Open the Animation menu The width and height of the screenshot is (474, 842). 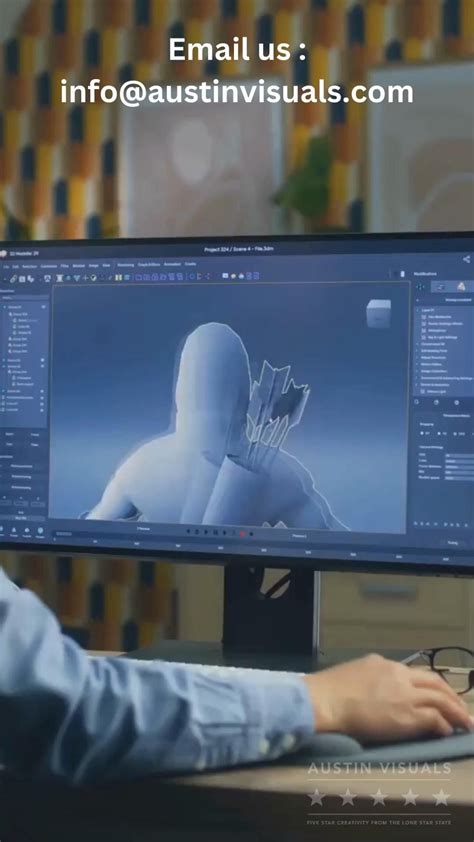172,264
